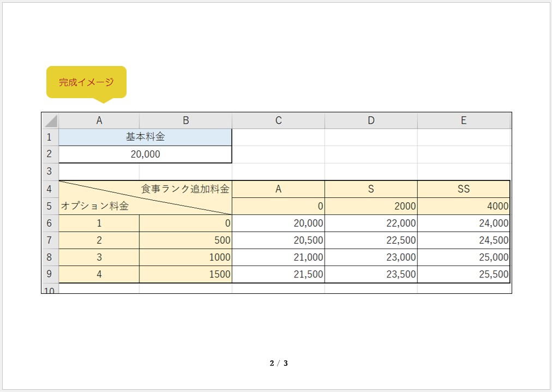Select row 5 header

50,206
